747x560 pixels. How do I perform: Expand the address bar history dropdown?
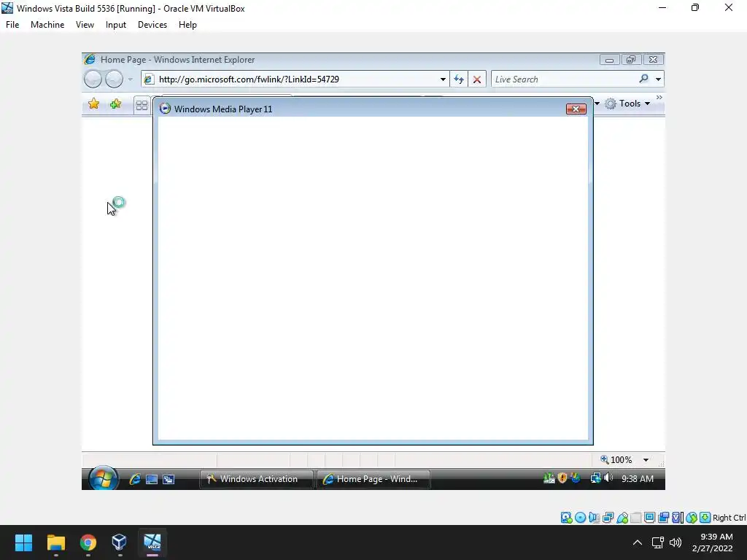(x=443, y=79)
